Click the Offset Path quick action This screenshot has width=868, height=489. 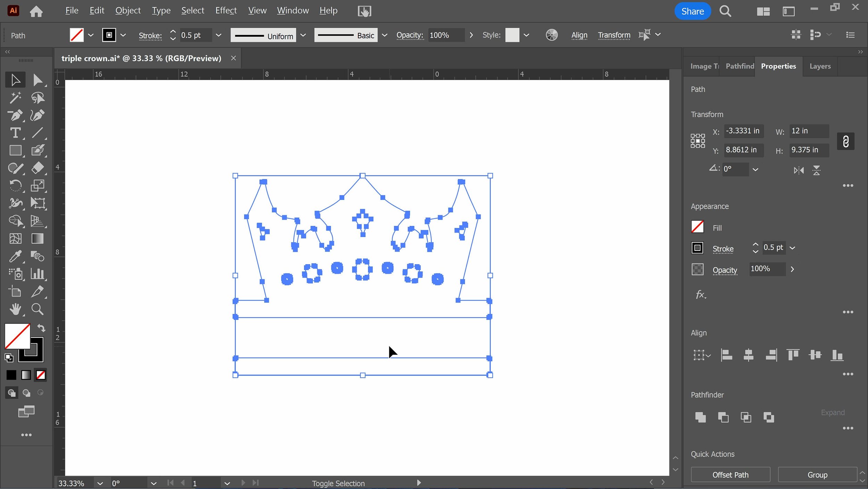(x=730, y=475)
